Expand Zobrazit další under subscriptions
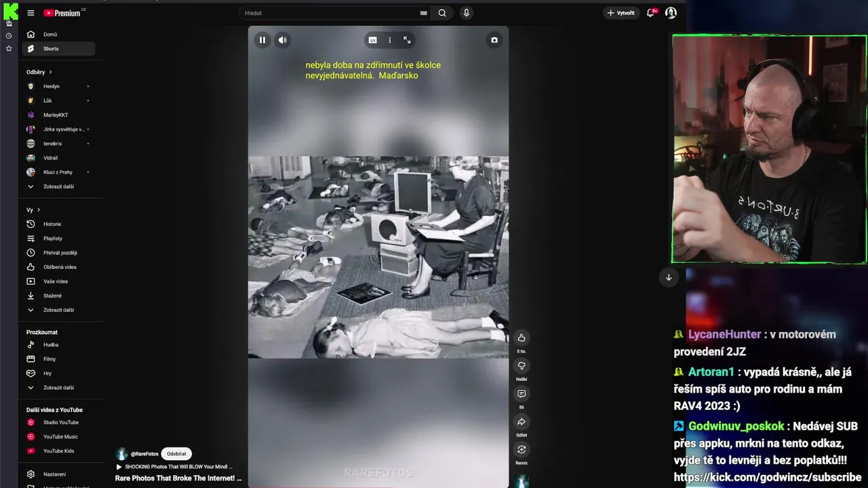The height and width of the screenshot is (488, 868). (x=58, y=186)
